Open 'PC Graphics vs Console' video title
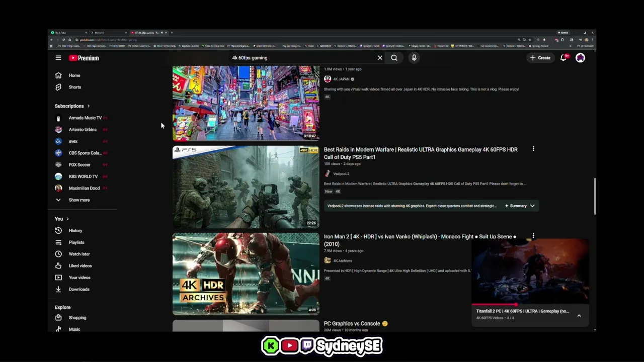The width and height of the screenshot is (644, 362). pyautogui.click(x=356, y=324)
